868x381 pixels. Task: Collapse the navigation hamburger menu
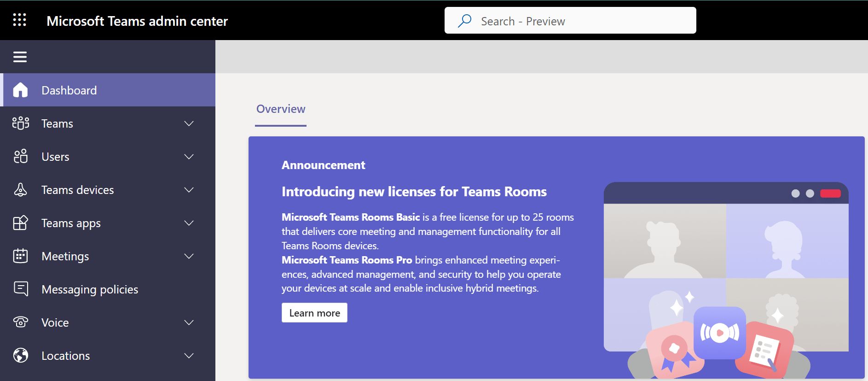[20, 57]
